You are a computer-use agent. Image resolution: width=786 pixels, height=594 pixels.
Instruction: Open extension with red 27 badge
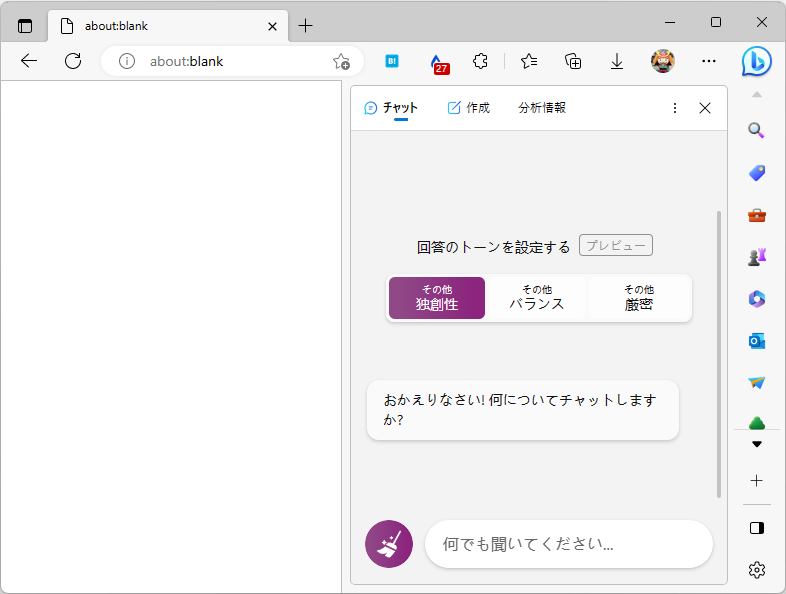[x=439, y=63]
